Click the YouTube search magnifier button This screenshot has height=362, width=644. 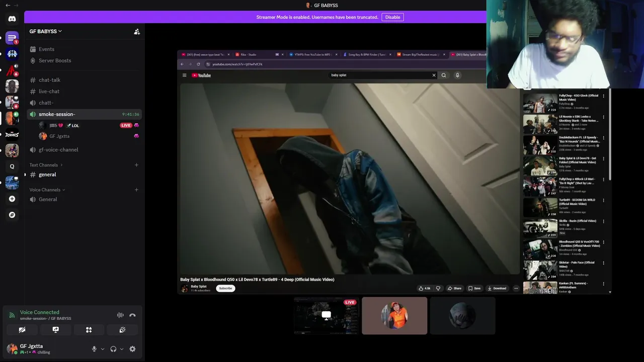point(444,75)
